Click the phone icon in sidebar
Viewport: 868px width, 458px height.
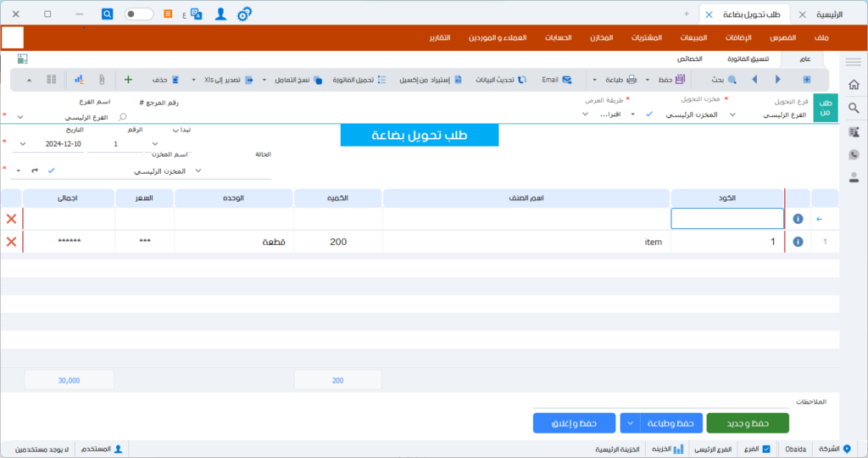[854, 154]
